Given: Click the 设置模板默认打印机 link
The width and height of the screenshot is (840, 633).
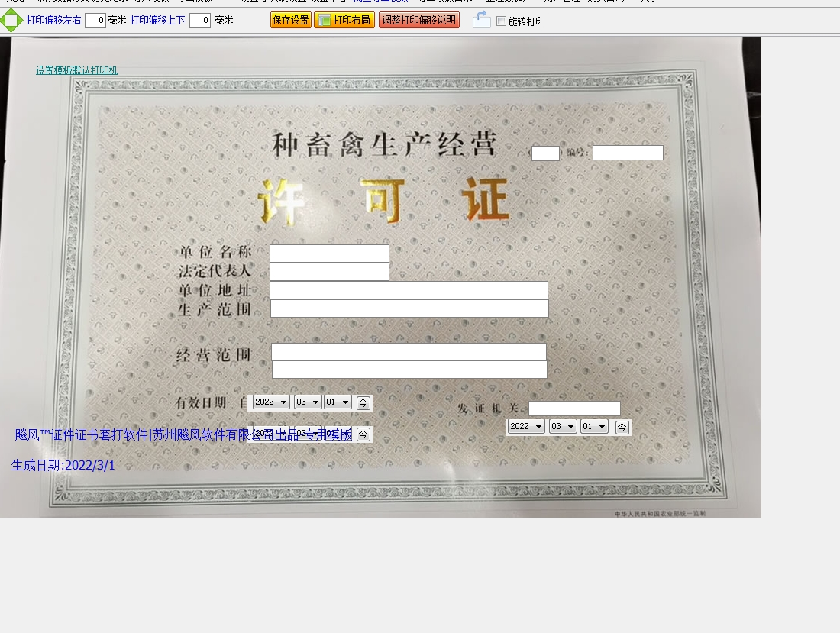Looking at the screenshot, I should [76, 70].
